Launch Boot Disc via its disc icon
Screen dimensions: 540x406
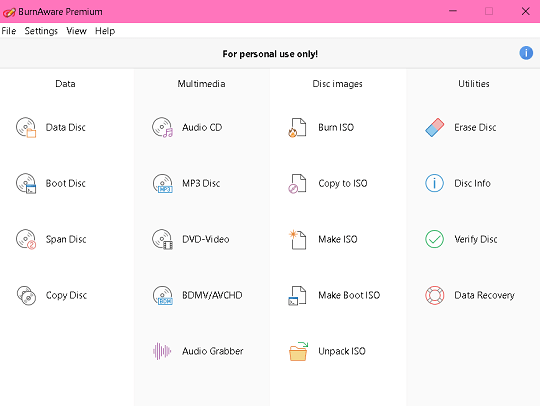pyautogui.click(x=26, y=183)
